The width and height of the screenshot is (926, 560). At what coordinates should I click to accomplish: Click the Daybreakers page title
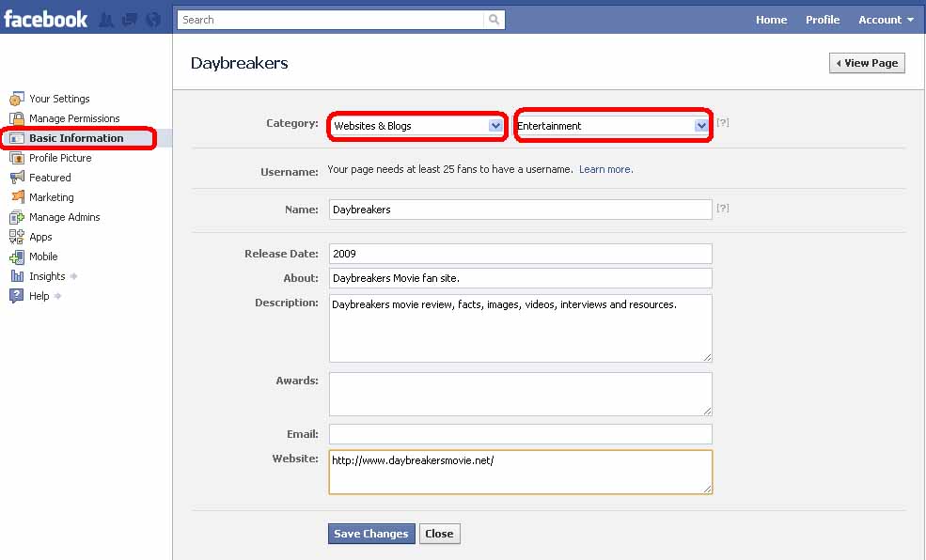point(239,63)
